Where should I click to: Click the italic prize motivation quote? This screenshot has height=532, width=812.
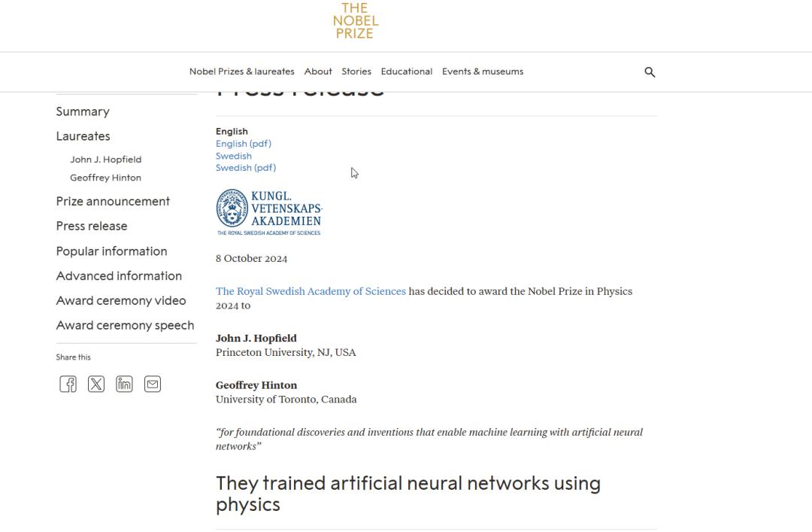coord(429,439)
